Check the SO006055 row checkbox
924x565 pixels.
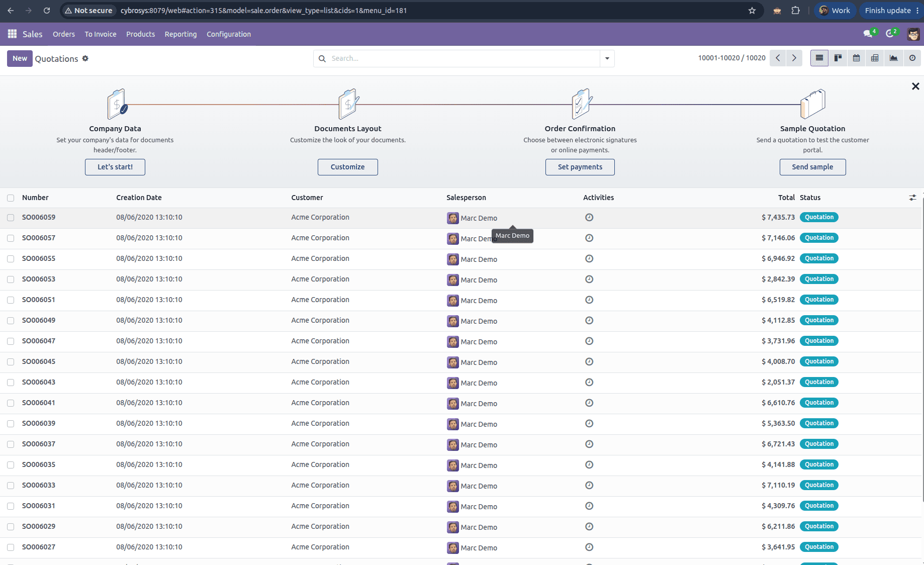click(x=11, y=259)
